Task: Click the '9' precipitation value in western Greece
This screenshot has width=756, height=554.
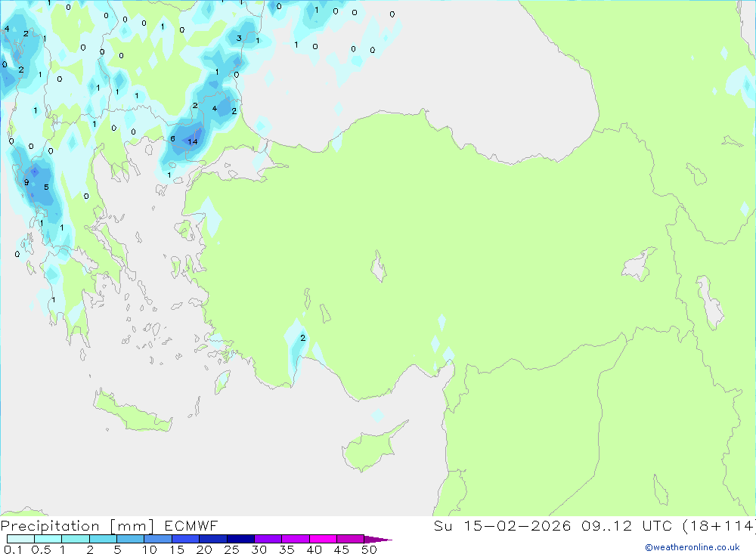Action: pyautogui.click(x=26, y=182)
